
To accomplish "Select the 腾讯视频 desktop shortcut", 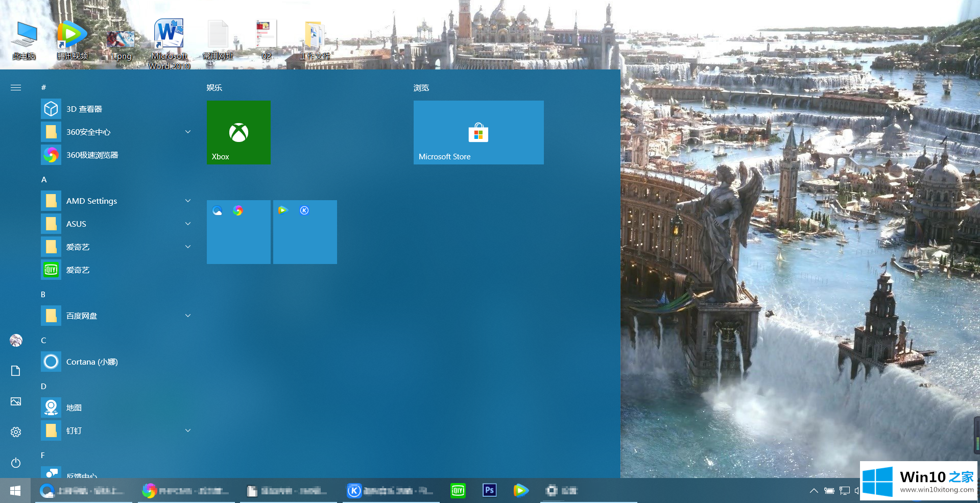I will coord(72,40).
